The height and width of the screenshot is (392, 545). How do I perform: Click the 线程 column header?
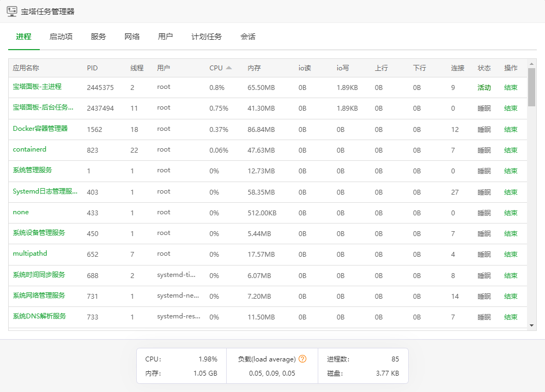pos(137,68)
